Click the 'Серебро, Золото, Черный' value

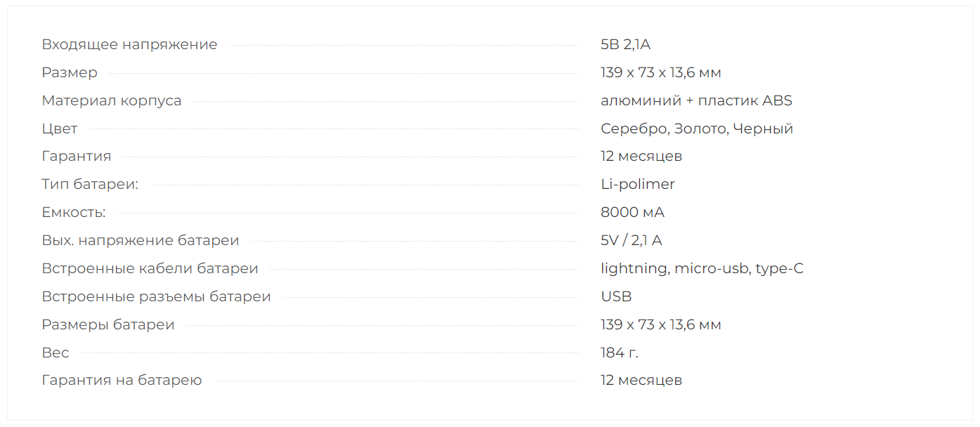(x=697, y=129)
